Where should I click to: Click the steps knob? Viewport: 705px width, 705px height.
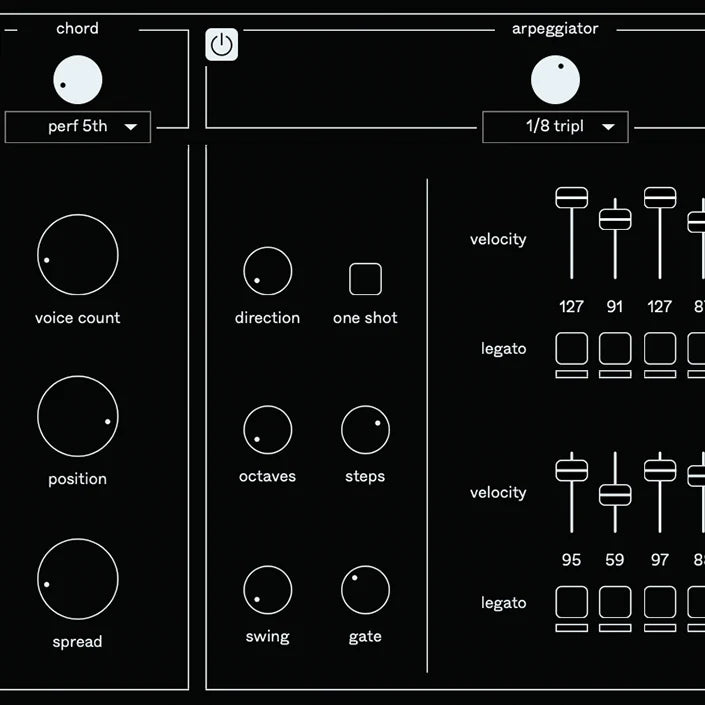tap(365, 430)
